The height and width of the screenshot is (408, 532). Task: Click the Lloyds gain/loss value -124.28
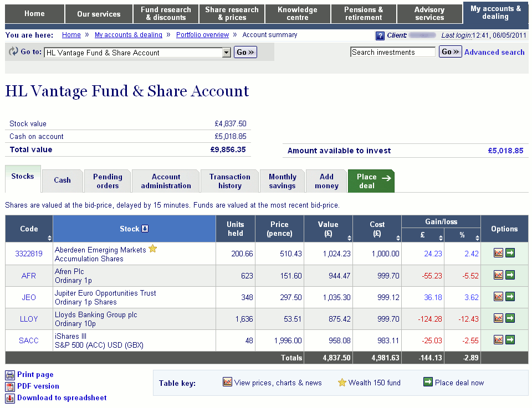point(430,319)
